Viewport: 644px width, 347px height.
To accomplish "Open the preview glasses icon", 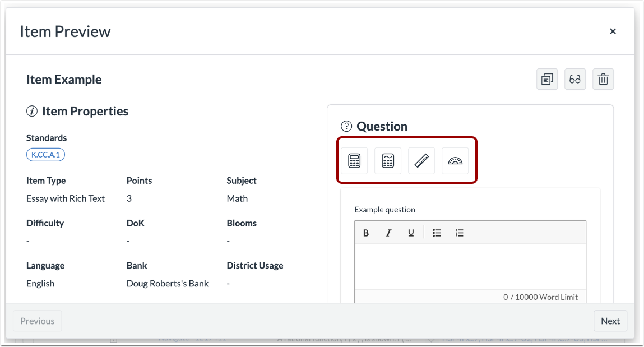I will click(x=575, y=79).
